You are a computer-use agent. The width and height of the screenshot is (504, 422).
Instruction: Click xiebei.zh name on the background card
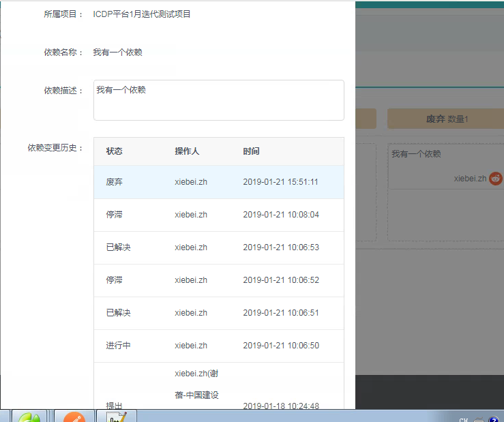coord(470,179)
